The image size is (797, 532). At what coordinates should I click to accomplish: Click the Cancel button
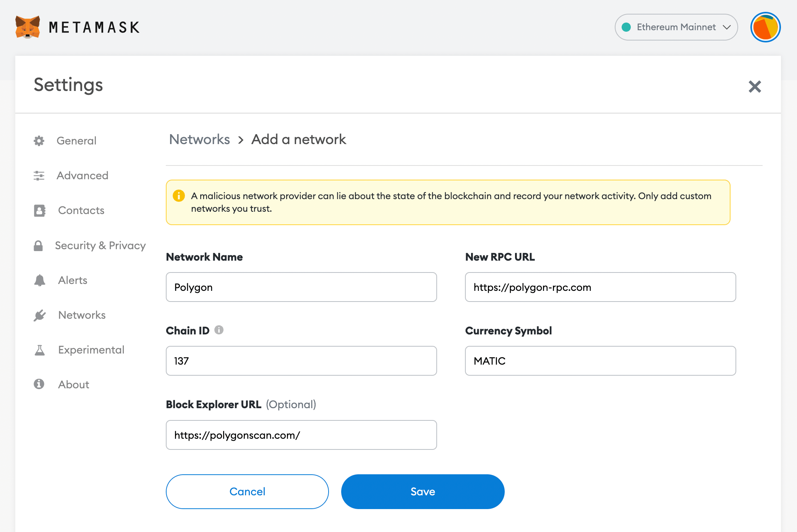(x=247, y=491)
